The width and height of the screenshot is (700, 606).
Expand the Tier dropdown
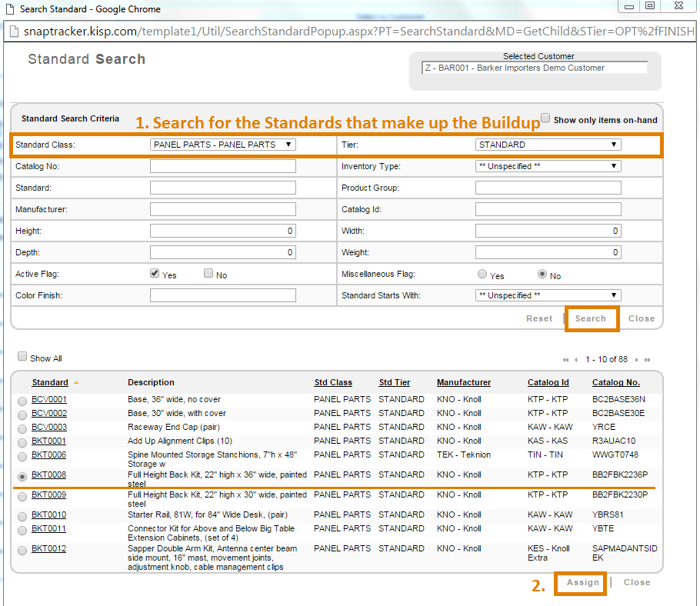548,145
